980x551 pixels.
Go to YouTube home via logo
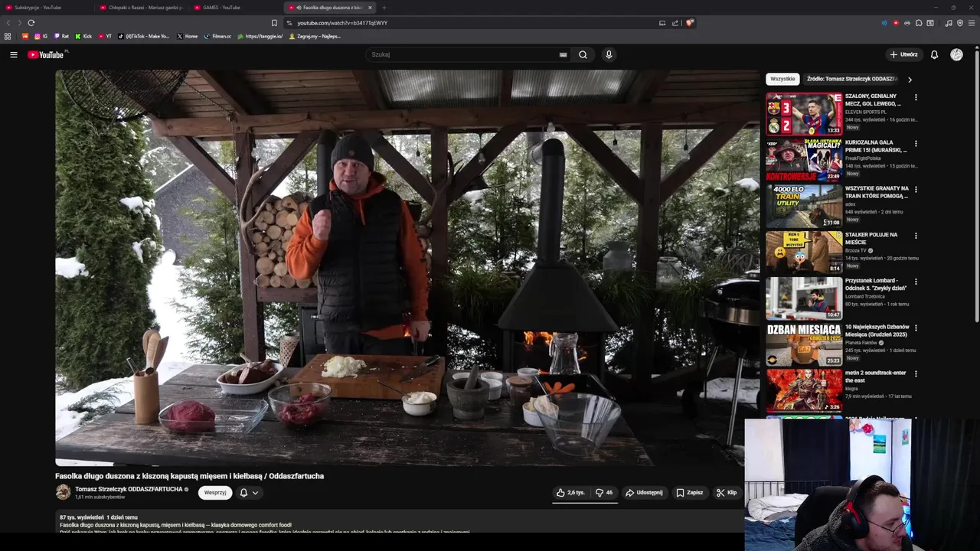(x=47, y=54)
